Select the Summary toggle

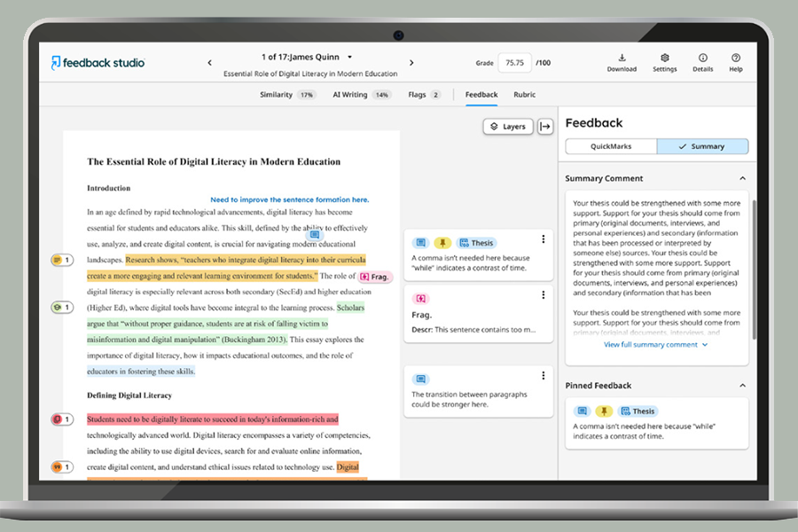point(702,146)
